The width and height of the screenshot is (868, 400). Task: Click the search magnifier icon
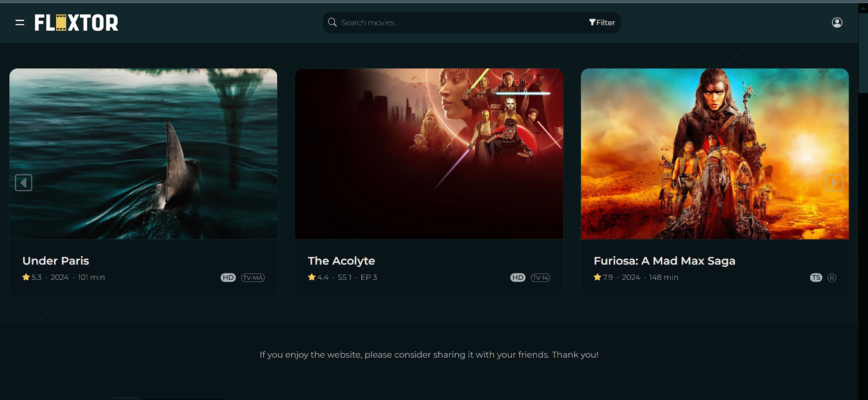coord(332,22)
